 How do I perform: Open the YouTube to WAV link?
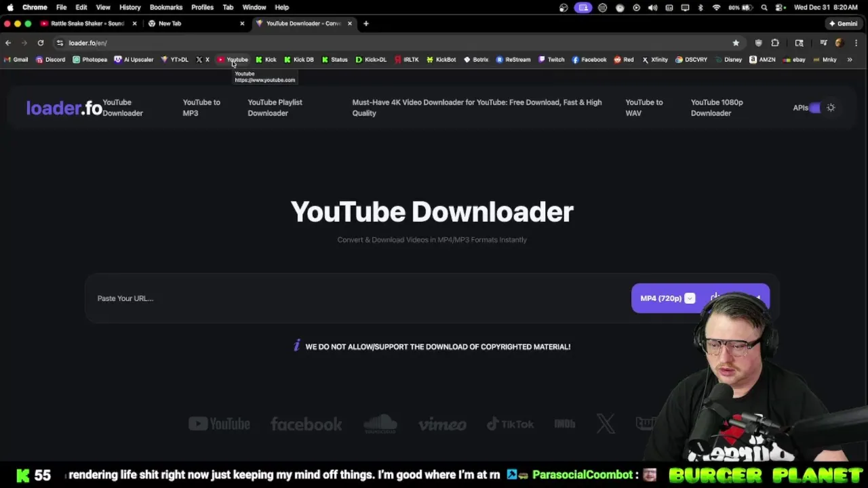644,108
